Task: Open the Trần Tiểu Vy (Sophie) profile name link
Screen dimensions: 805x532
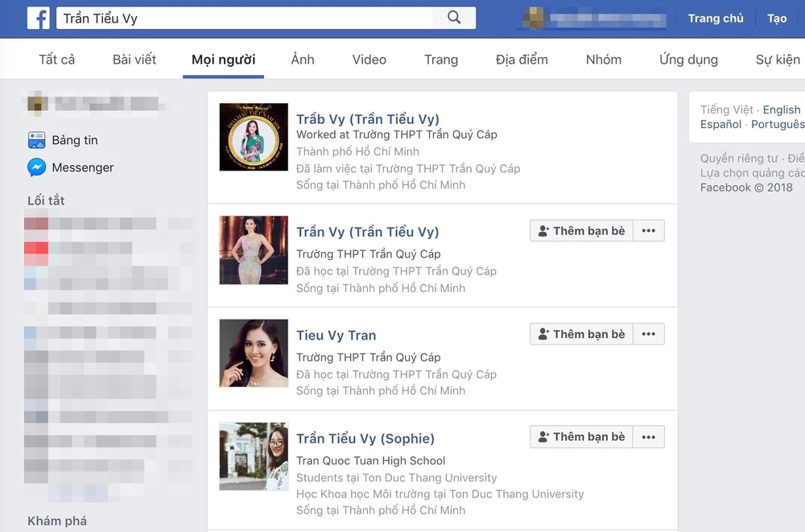Action: pyautogui.click(x=365, y=439)
